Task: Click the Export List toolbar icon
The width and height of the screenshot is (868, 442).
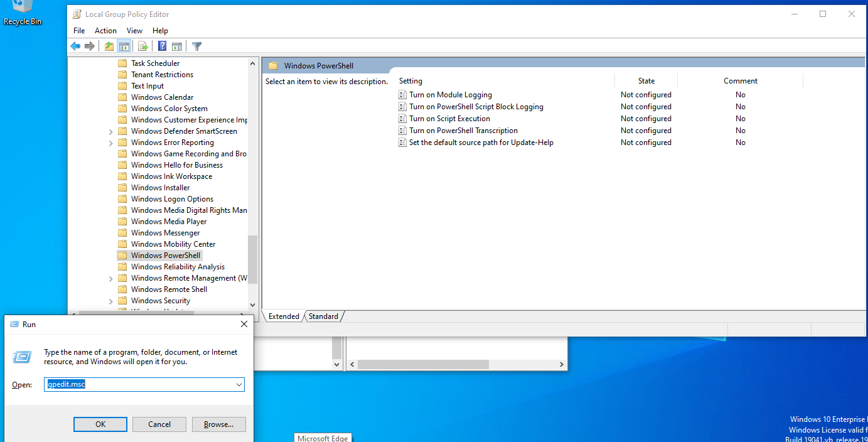Action: (x=141, y=46)
